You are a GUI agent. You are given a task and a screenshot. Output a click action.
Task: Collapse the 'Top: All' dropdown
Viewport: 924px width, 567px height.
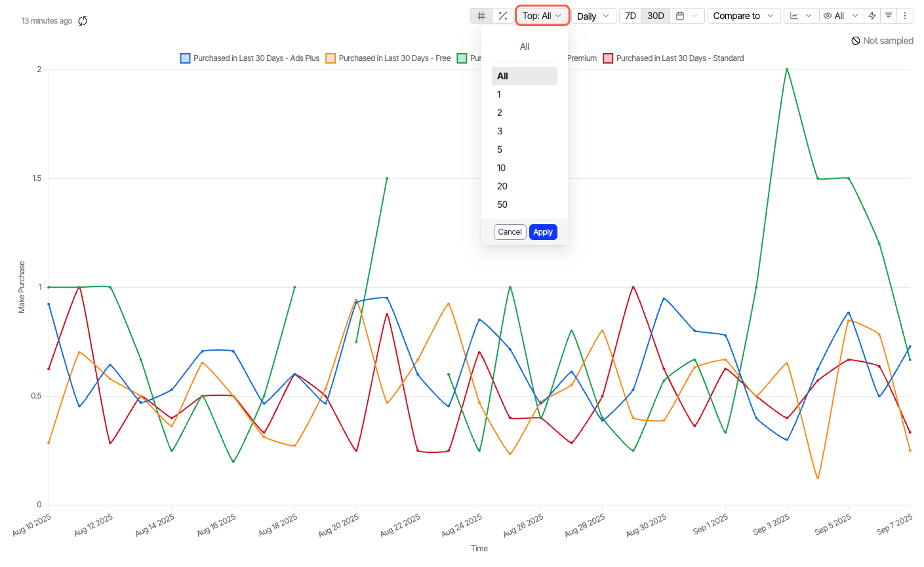pos(542,16)
